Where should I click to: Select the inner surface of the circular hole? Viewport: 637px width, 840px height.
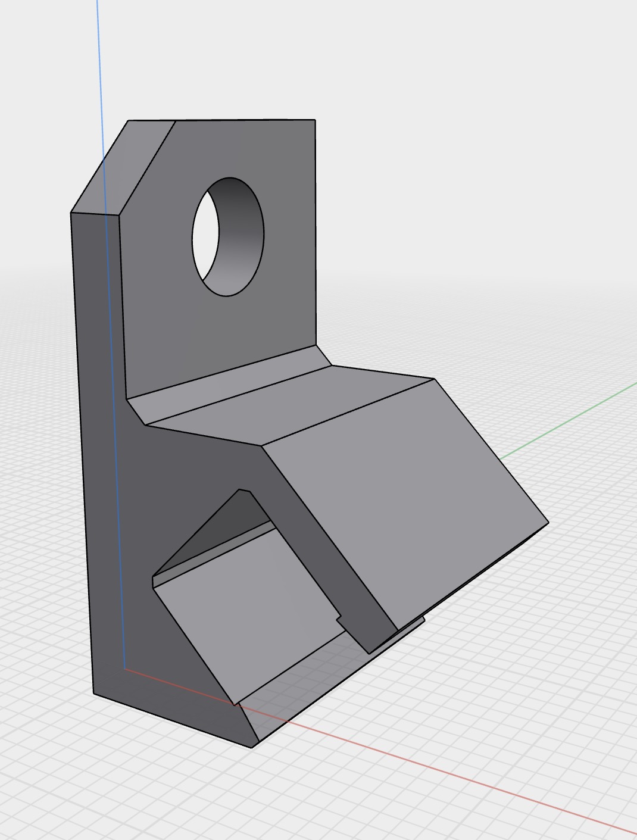[241, 238]
